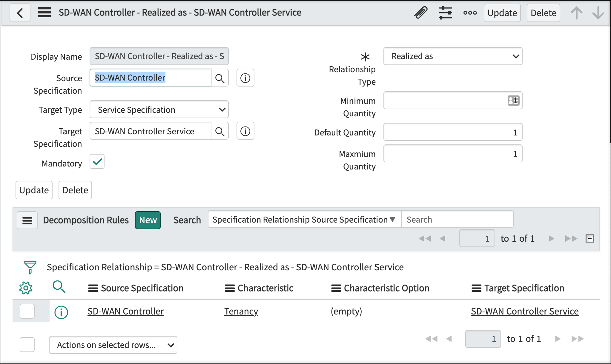Select the SD-WAN Controller row checkbox
Image resolution: width=611 pixels, height=364 pixels.
[27, 311]
